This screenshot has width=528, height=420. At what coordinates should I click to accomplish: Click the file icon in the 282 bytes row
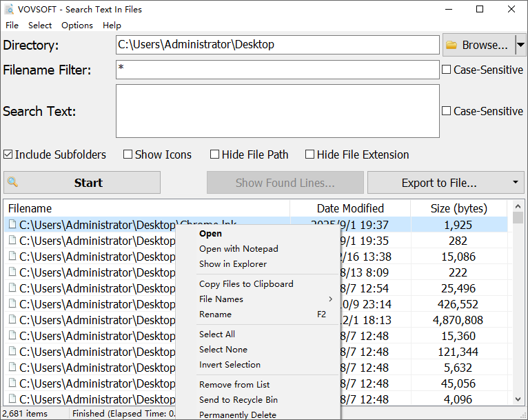12,240
